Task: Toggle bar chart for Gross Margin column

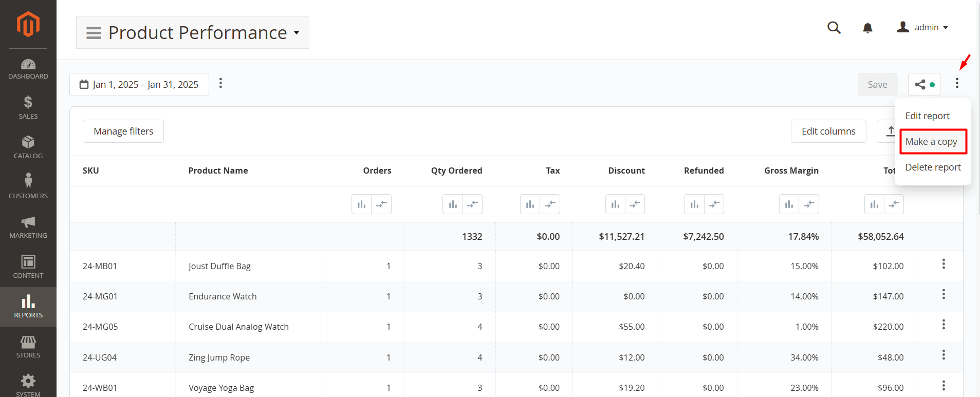Action: pyautogui.click(x=789, y=204)
